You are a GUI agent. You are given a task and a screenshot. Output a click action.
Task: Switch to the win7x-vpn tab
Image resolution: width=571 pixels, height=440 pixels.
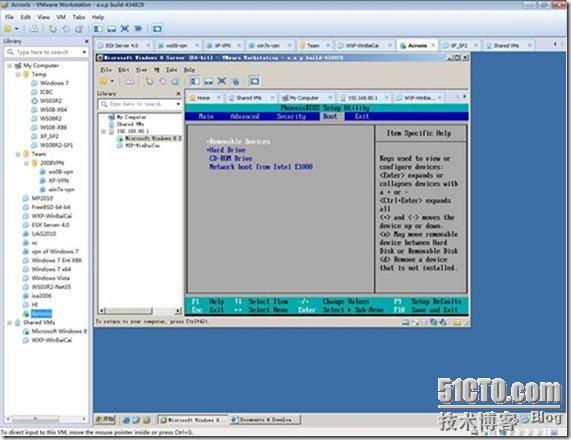point(267,46)
